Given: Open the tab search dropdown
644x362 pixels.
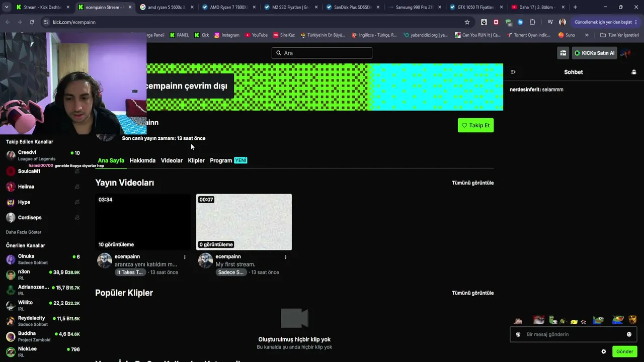Looking at the screenshot, I should click(7, 7).
